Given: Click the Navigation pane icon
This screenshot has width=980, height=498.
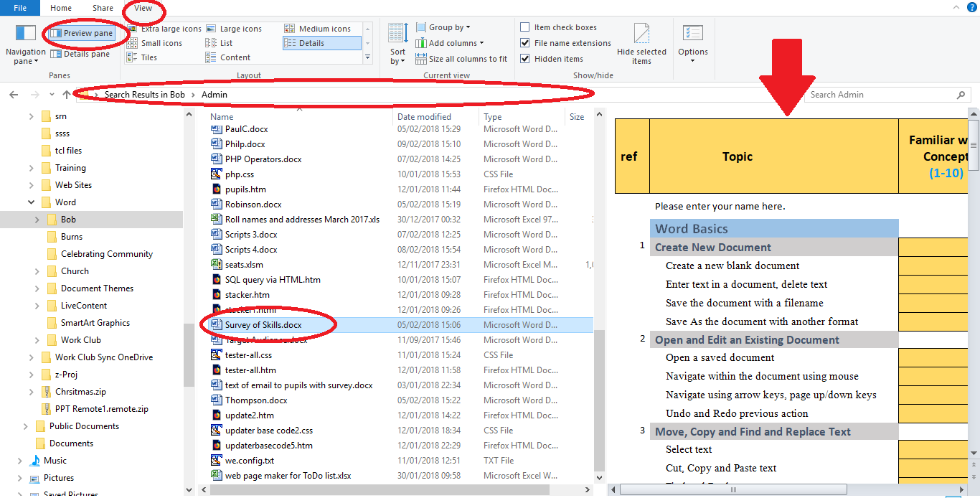Looking at the screenshot, I should [26, 34].
